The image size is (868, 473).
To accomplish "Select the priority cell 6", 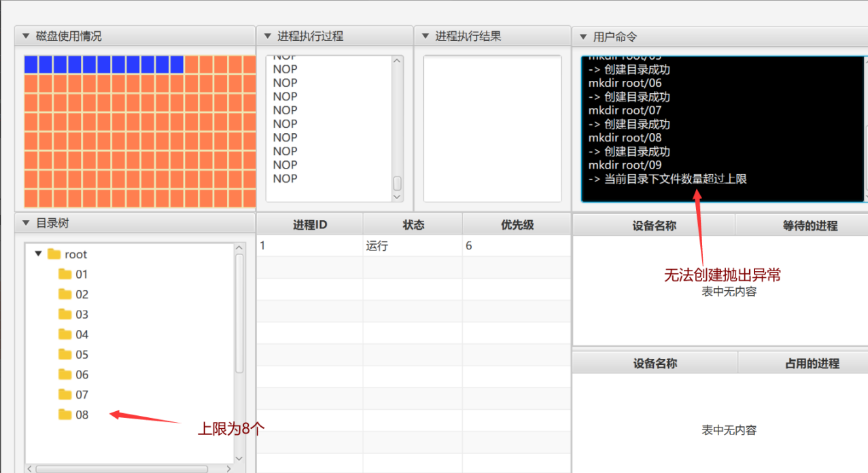I will pos(517,246).
